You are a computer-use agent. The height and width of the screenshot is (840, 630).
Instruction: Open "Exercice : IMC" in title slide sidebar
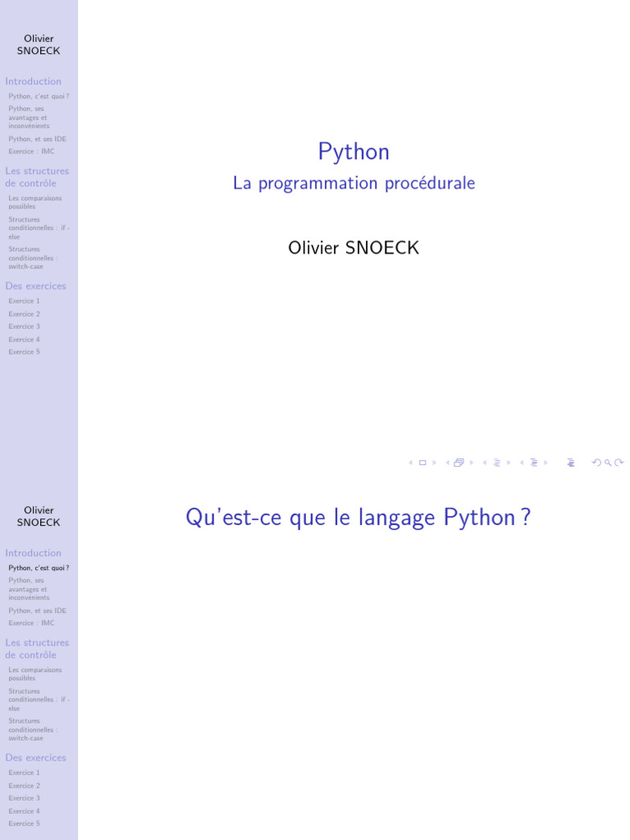point(32,152)
